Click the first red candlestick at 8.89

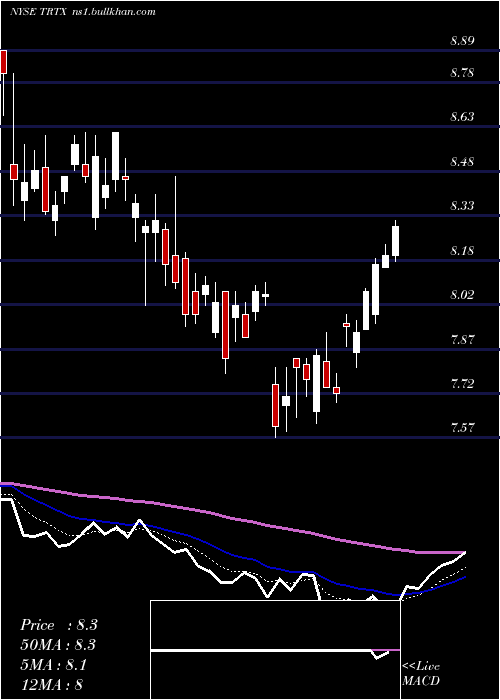(x=4, y=62)
